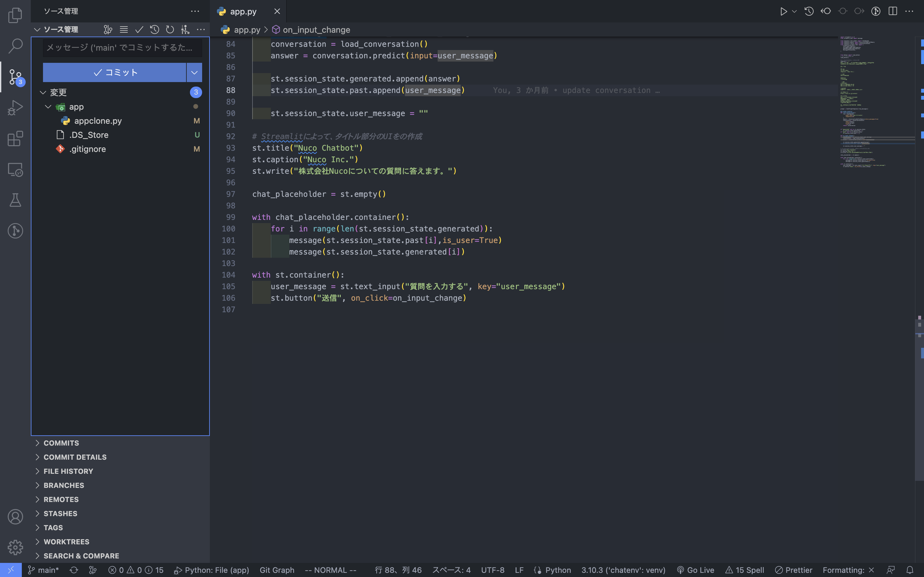924x577 pixels.
Task: Open the dropdown next to コミット button
Action: pyautogui.click(x=194, y=72)
